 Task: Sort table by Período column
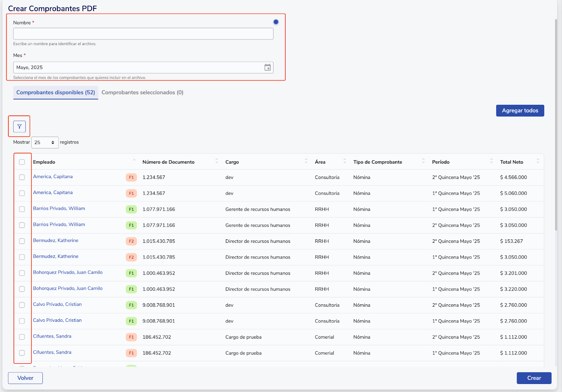click(491, 161)
